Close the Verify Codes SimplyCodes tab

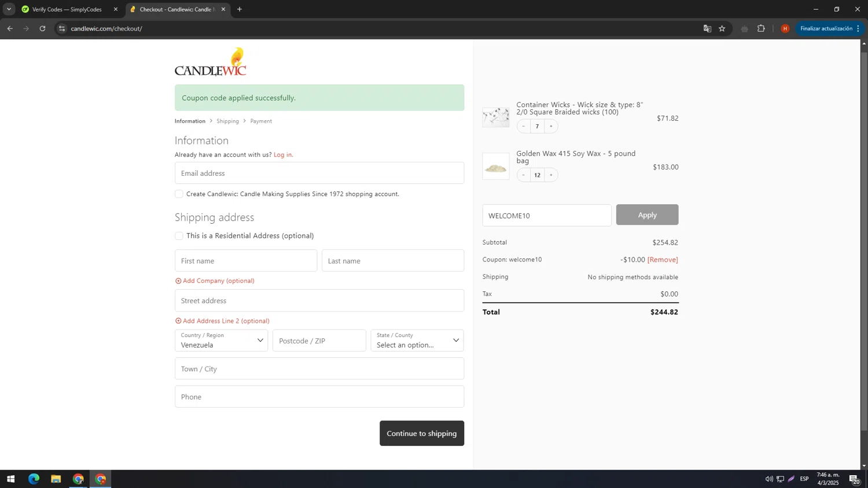(116, 9)
